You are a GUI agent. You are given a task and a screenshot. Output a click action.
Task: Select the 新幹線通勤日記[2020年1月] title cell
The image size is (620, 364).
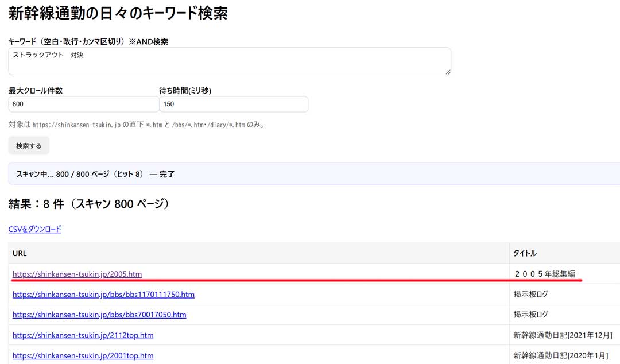tap(561, 355)
